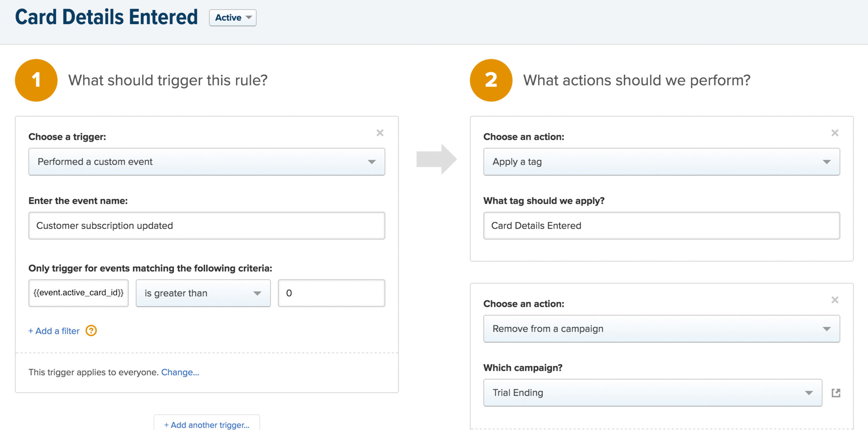
Task: Open the filter help question mark icon
Action: pyautogui.click(x=91, y=330)
